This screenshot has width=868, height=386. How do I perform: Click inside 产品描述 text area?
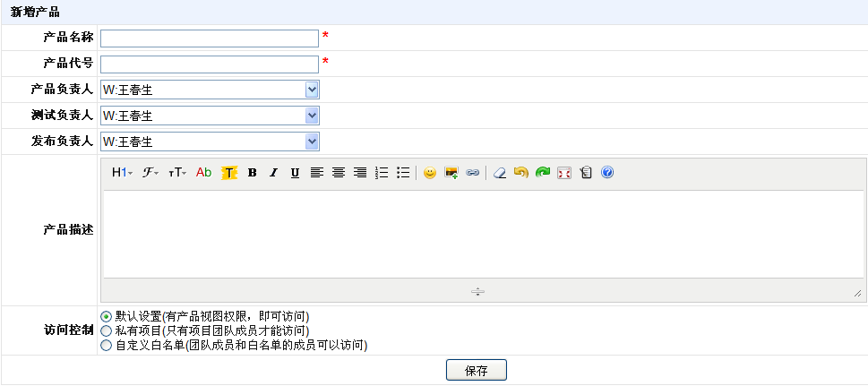[484, 235]
